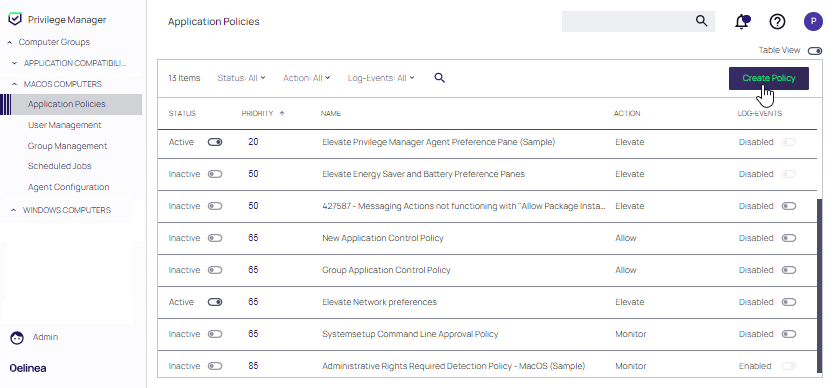835x388 pixels.
Task: Click the Privilege Manager shield logo
Action: 15,20
